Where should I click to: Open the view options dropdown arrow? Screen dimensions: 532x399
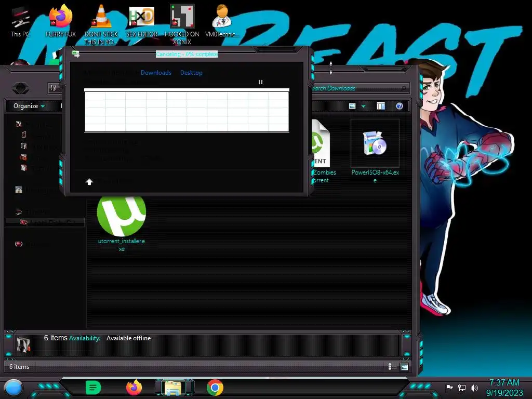tap(363, 106)
